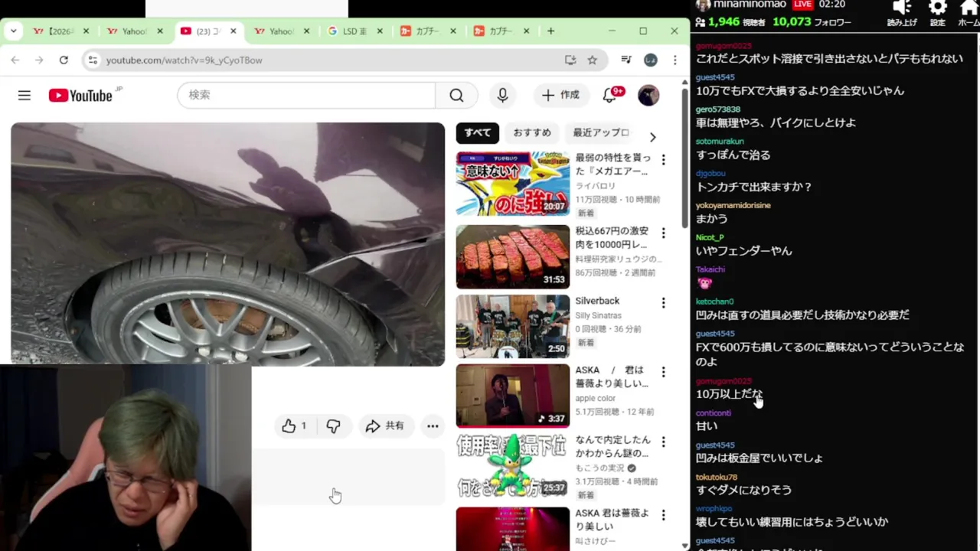Share the video via 共有 button
Viewport: 980px width, 551px height.
(385, 426)
